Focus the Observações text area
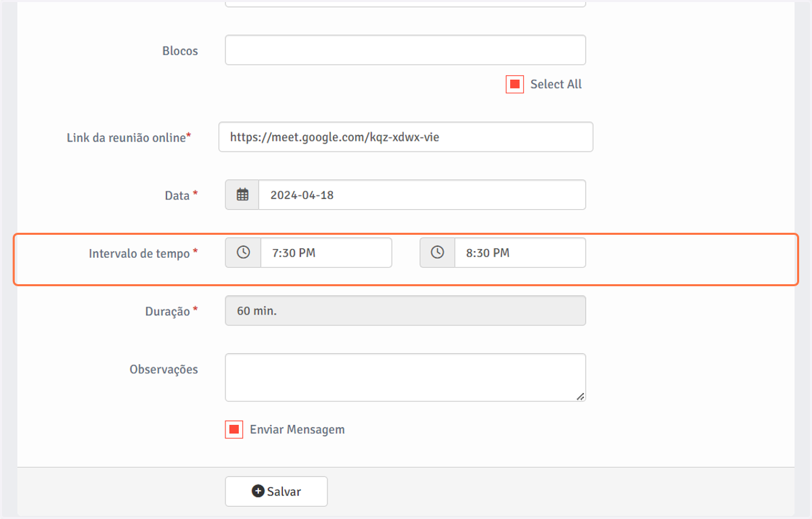 pyautogui.click(x=405, y=378)
